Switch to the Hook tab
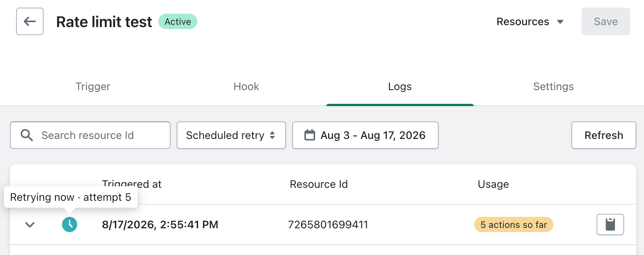644x255 pixels. click(246, 87)
